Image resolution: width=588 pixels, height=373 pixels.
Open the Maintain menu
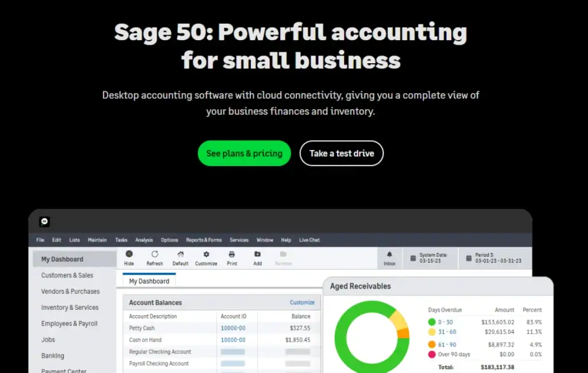point(97,240)
